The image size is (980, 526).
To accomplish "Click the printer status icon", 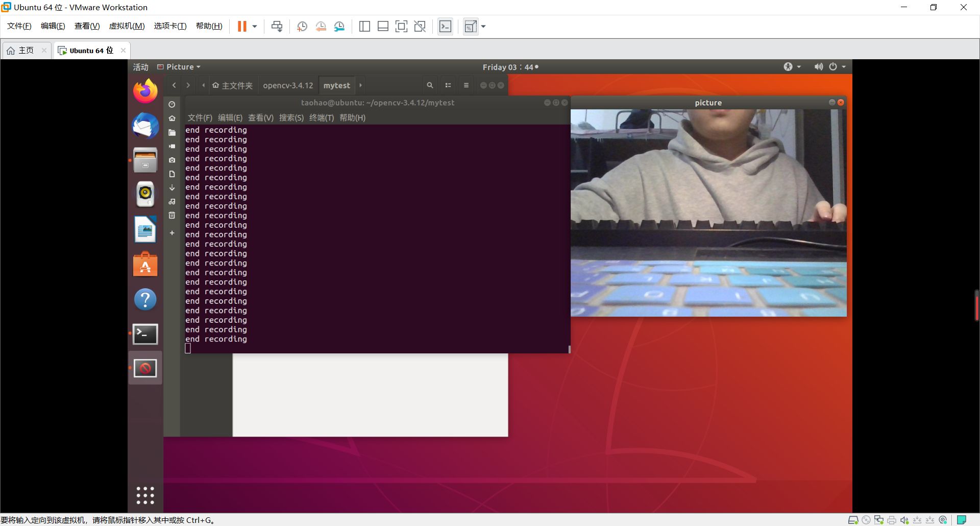I will click(x=892, y=520).
